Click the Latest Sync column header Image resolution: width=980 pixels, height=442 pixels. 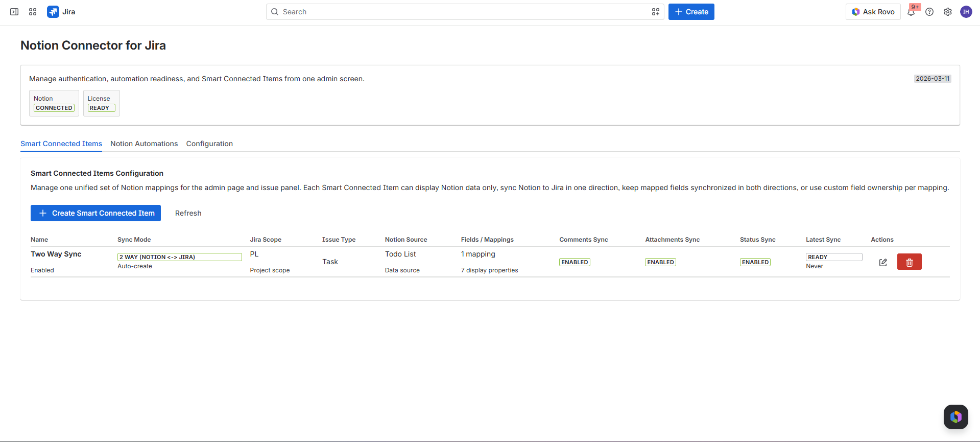tap(823, 240)
